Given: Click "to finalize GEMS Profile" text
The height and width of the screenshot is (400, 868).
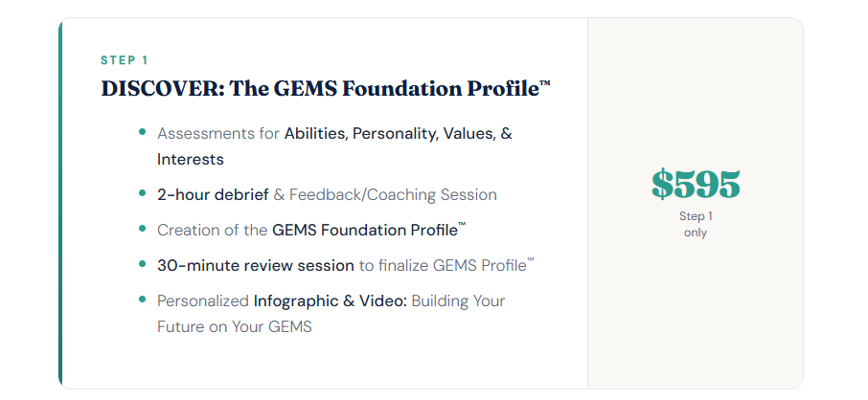Looking at the screenshot, I should click(445, 265).
